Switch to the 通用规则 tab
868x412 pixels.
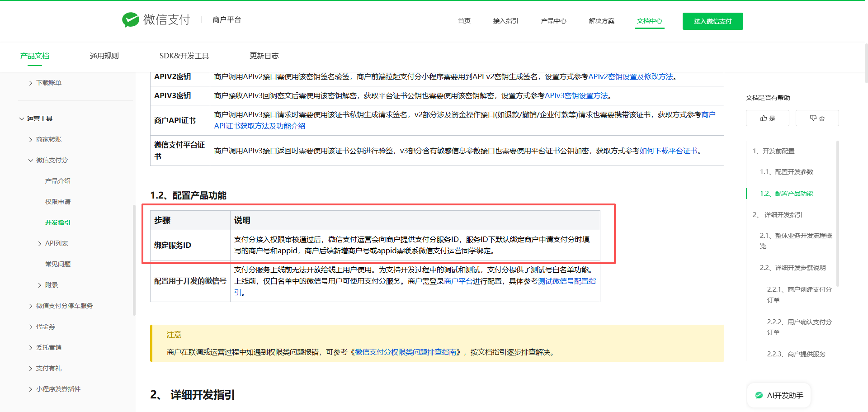pos(104,56)
